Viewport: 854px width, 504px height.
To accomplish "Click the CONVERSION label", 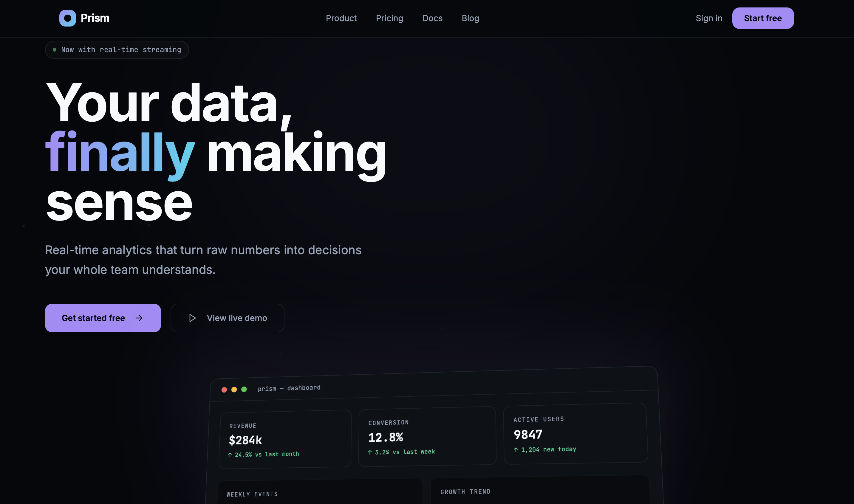I will pos(389,423).
